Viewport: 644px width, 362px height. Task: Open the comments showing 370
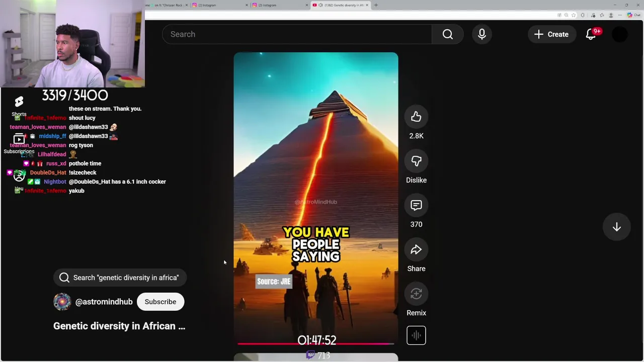tap(416, 205)
